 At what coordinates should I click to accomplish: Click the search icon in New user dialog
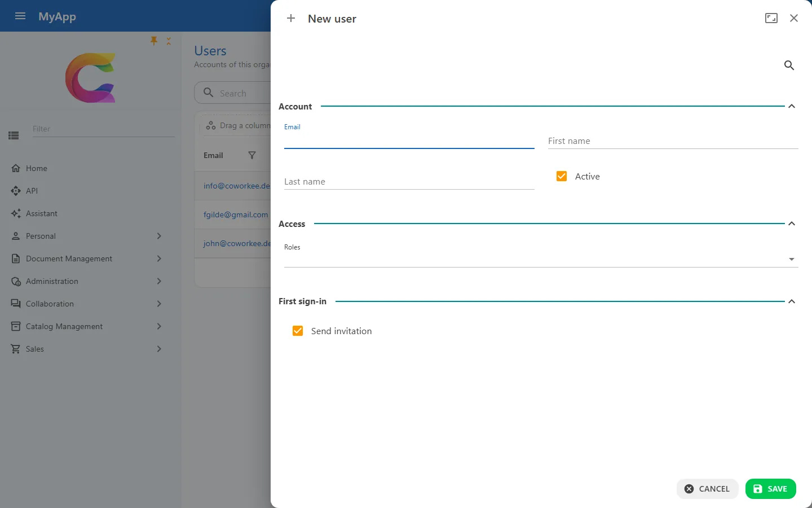click(x=789, y=65)
